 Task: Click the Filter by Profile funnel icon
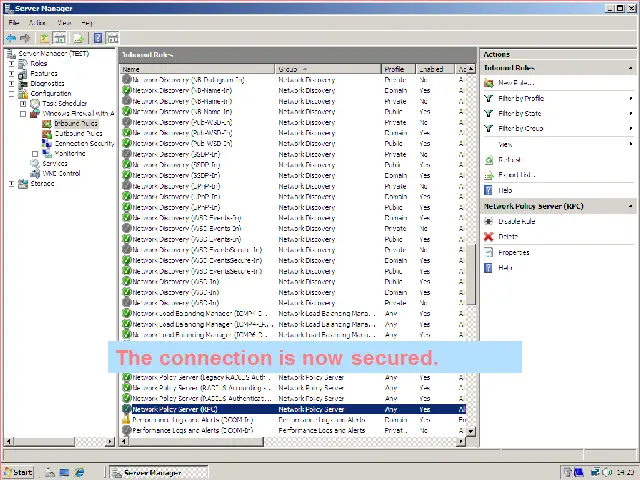click(x=488, y=98)
